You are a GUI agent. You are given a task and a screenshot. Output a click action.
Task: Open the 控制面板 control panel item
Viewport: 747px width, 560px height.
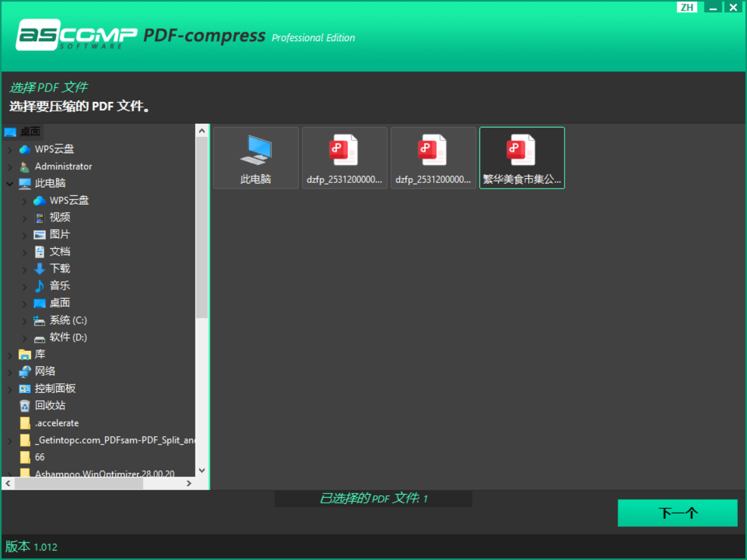click(x=55, y=388)
